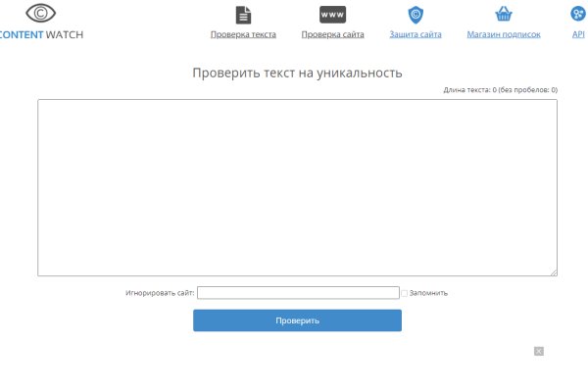This screenshot has width=588, height=392.
Task: Open the CONTENT WATCH home link text
Action: [41, 33]
